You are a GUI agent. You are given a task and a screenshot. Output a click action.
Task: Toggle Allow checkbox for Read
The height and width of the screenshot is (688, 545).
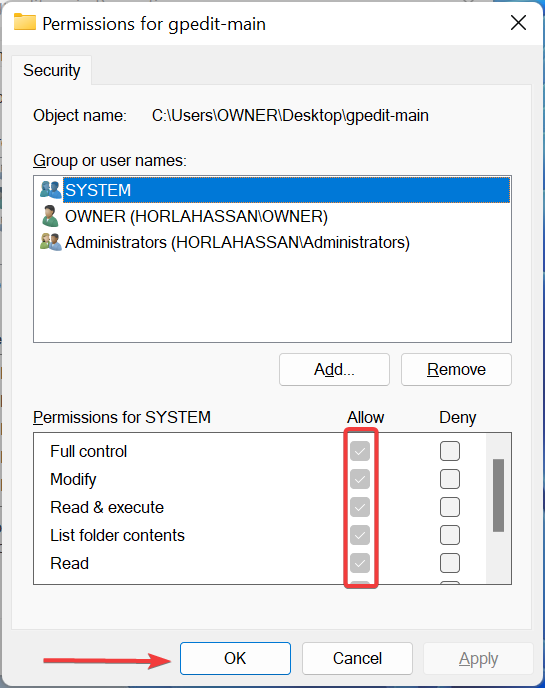pos(360,563)
